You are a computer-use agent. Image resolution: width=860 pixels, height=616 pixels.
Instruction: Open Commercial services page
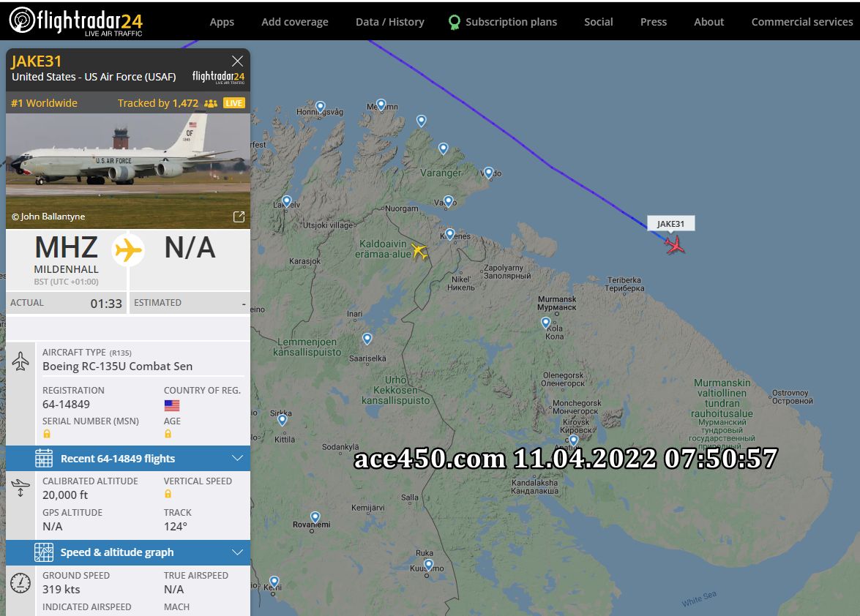802,22
